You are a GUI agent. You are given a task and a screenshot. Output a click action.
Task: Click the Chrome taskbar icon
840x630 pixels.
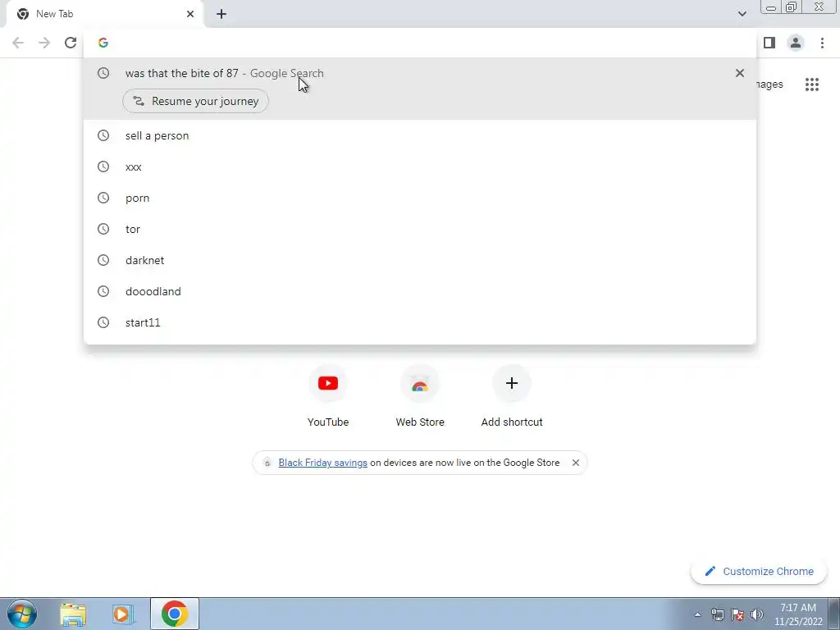[x=175, y=614]
